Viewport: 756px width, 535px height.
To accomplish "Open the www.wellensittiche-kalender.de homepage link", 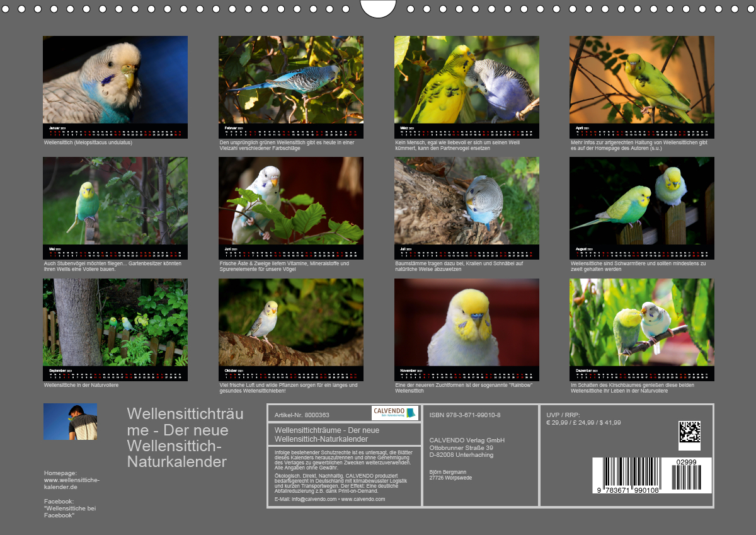I will [72, 483].
